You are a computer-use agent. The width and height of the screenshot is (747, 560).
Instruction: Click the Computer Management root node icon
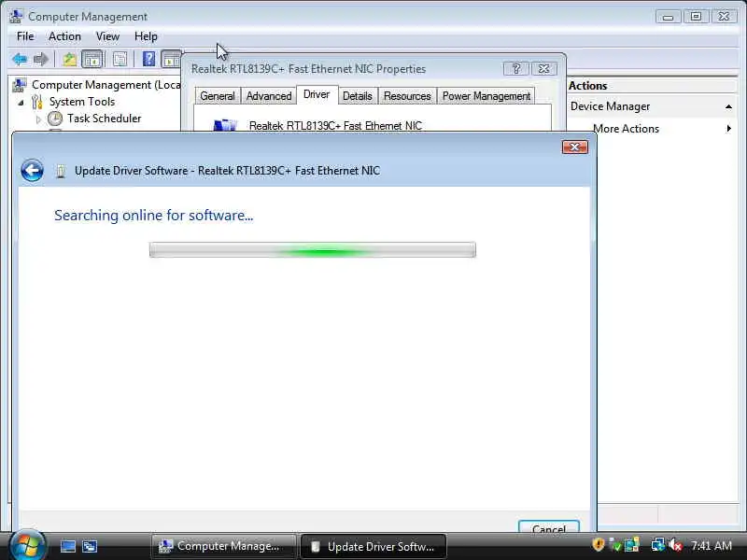click(19, 85)
